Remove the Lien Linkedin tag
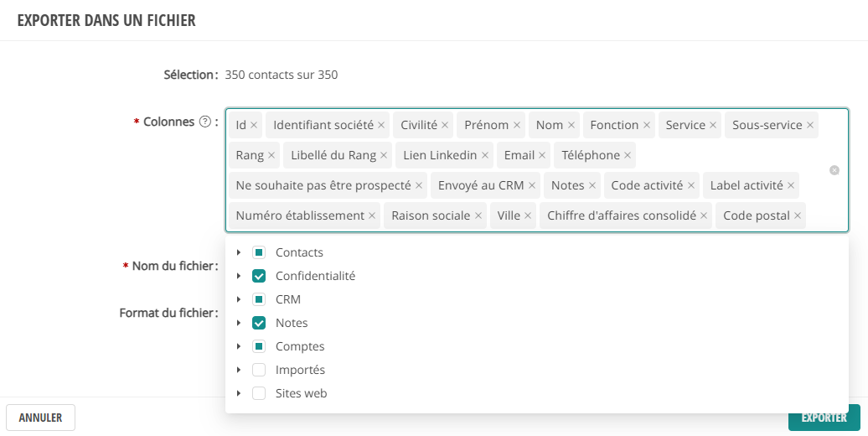The height and width of the screenshot is (436, 868). [485, 156]
